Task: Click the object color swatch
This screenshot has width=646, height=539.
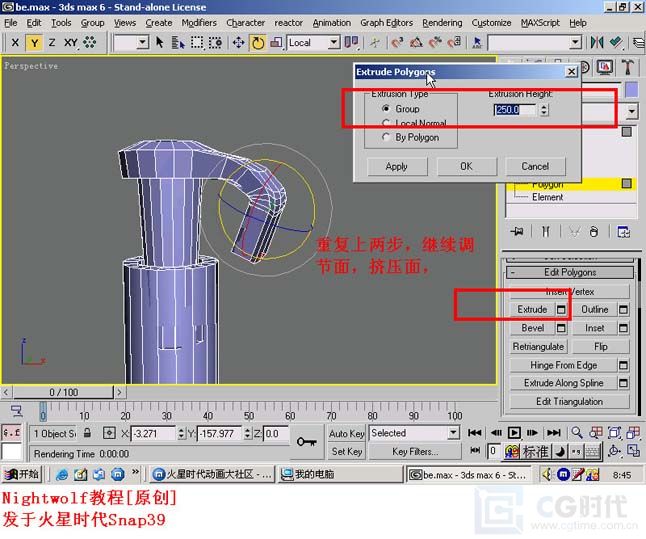Action: (x=632, y=90)
